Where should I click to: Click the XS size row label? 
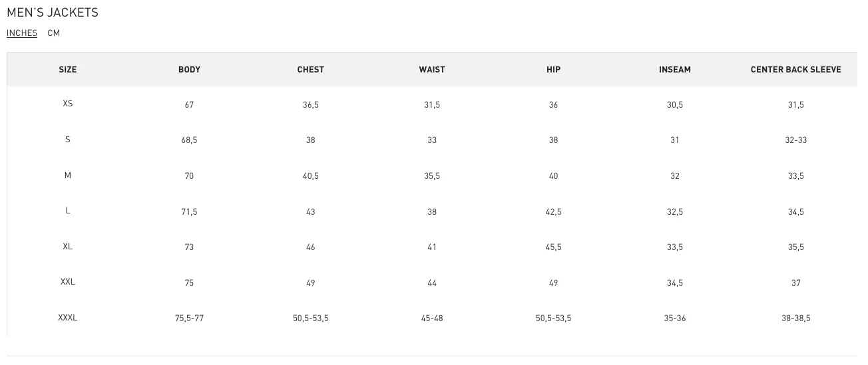[x=68, y=104]
